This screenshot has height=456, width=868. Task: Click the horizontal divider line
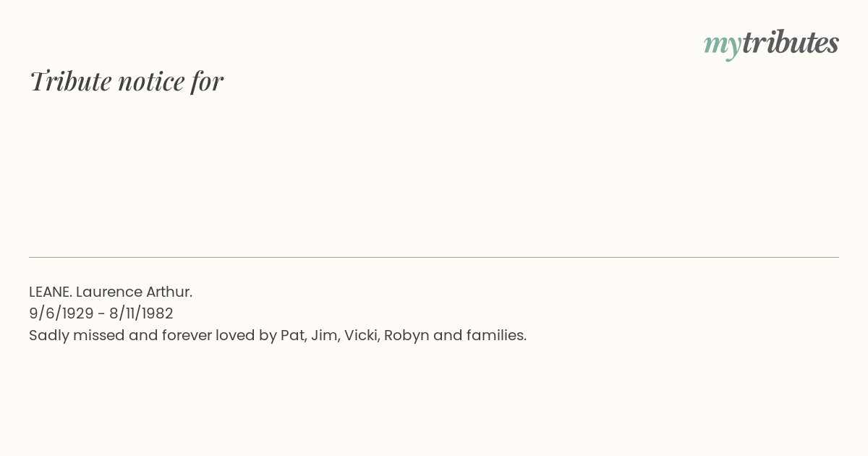pyautogui.click(x=434, y=257)
